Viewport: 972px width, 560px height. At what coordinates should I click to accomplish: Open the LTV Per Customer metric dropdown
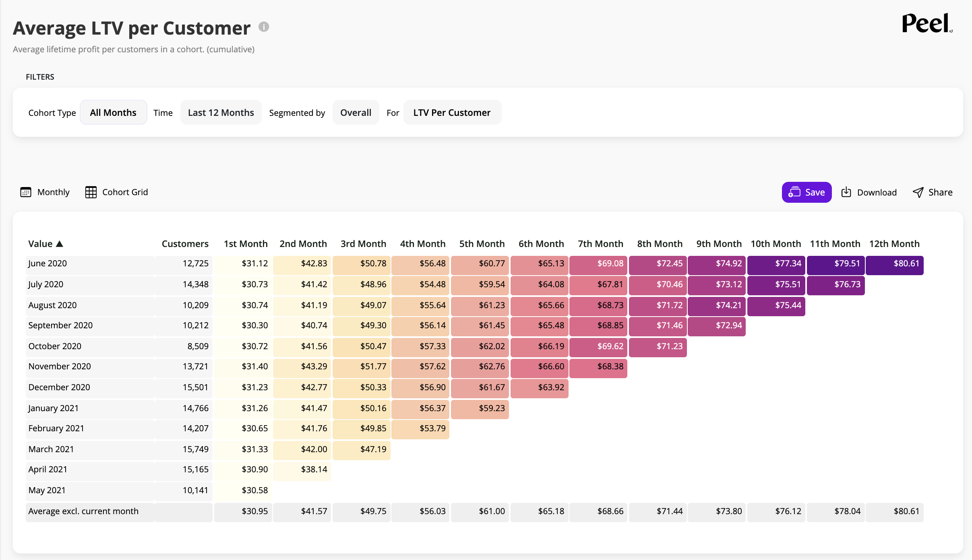452,113
